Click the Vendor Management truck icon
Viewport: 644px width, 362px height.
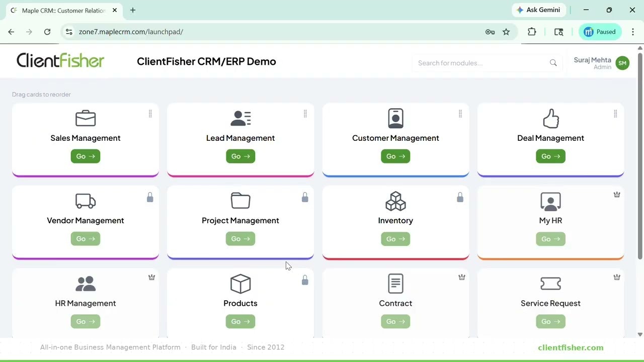pyautogui.click(x=86, y=201)
